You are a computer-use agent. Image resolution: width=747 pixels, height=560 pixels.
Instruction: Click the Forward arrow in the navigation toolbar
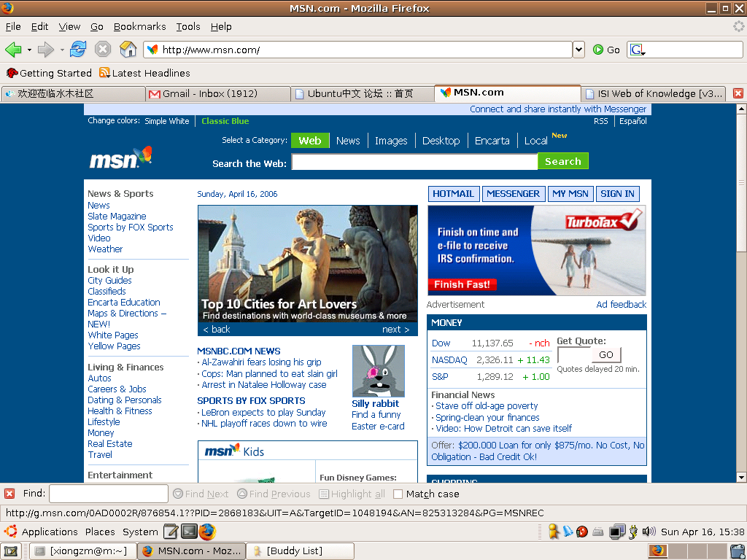(x=46, y=49)
